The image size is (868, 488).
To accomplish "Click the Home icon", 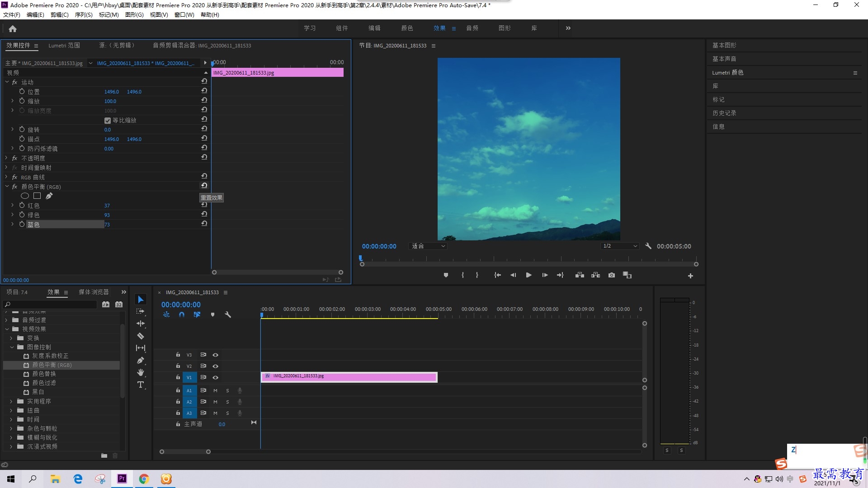I will (x=13, y=28).
